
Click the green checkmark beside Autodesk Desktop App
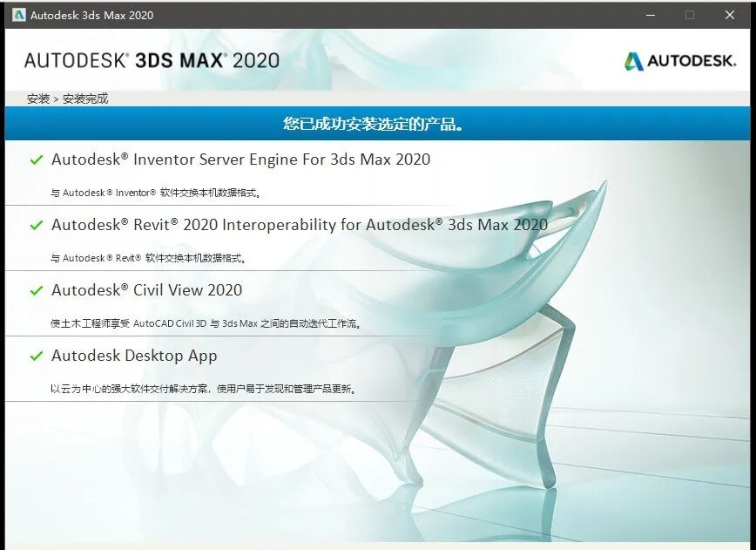tap(37, 356)
